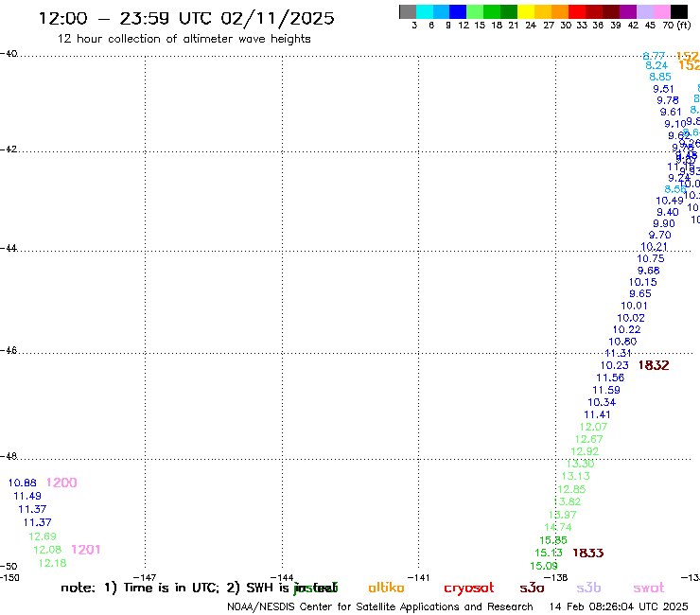The image size is (700, 615).
Task: Click the latitude axis label -46
Action: [9, 351]
